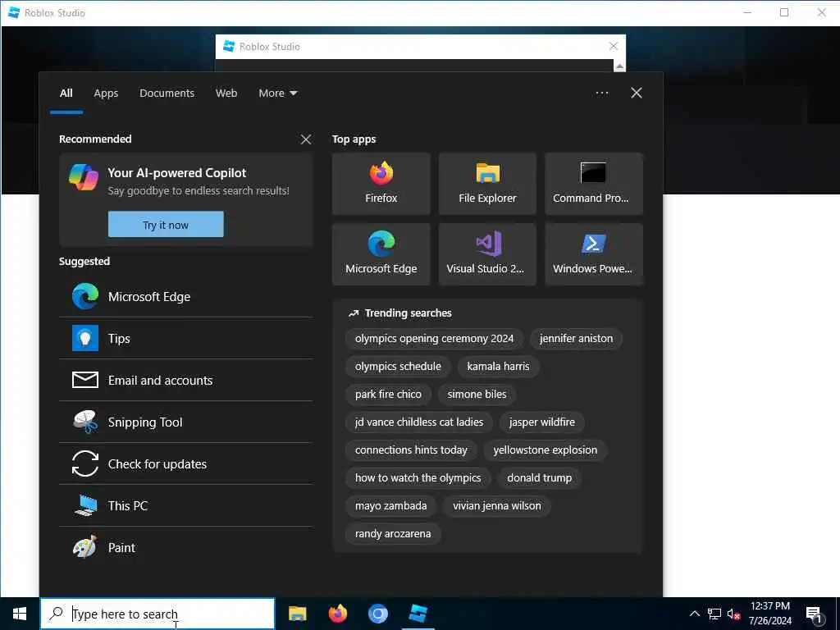The height and width of the screenshot is (630, 840).
Task: Search trending 'jd vance childless cat ladies'
Action: pyautogui.click(x=419, y=422)
